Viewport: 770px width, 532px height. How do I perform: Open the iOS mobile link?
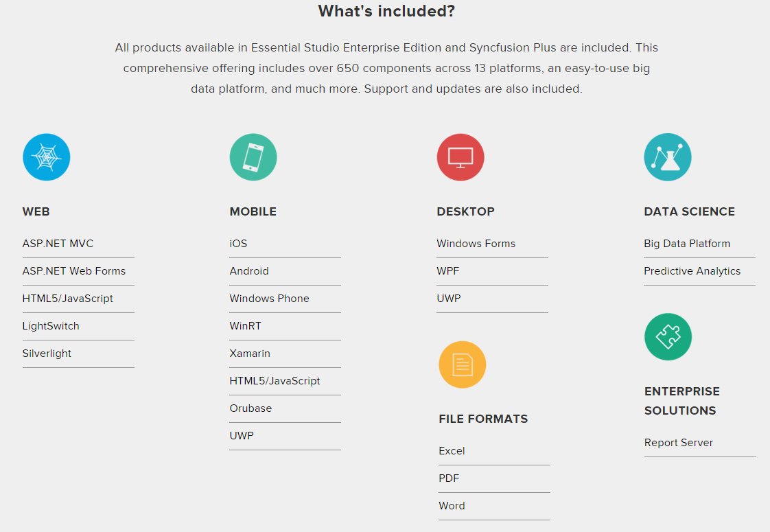[238, 244]
